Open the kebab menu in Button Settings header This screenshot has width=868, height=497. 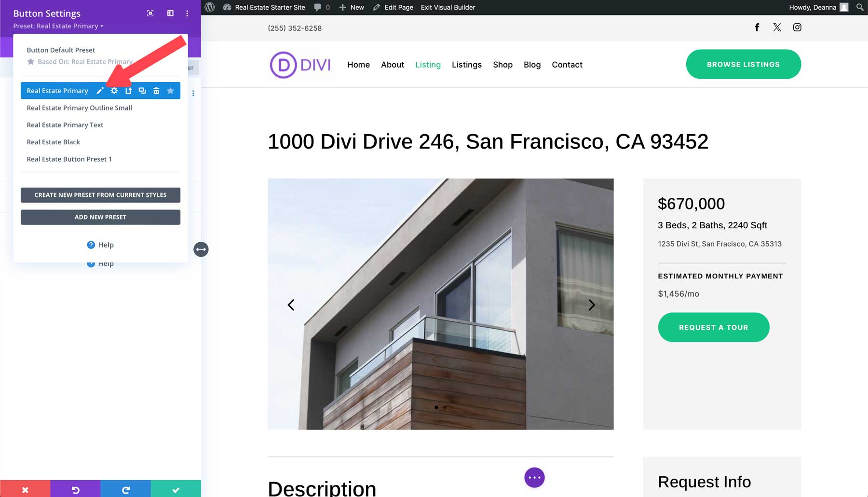click(187, 13)
